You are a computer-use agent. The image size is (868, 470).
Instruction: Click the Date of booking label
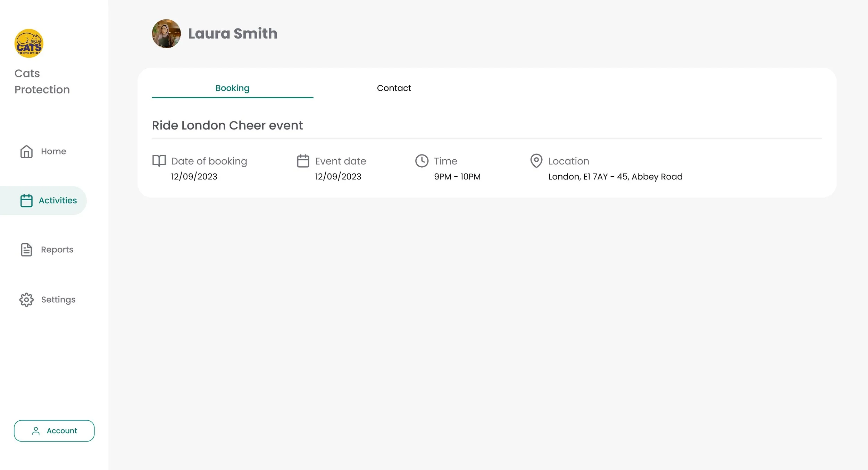[209, 161]
